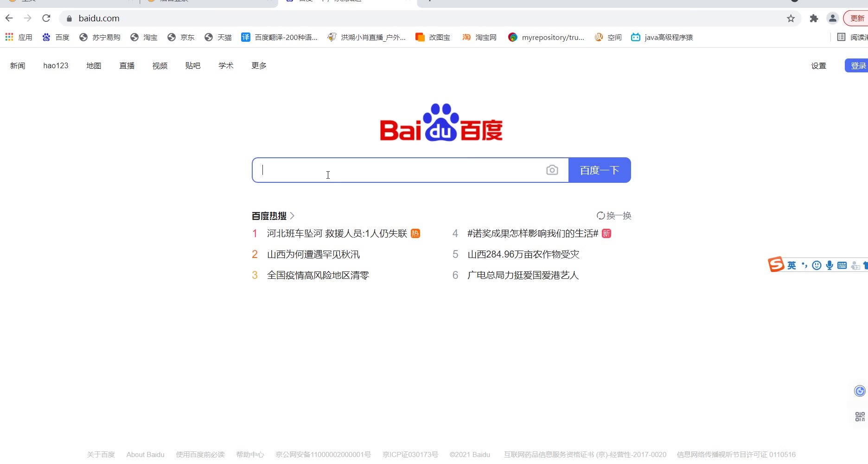The height and width of the screenshot is (464, 868).
Task: Open hot search 山西为何遭遇罕见秋汛
Action: tap(313, 254)
